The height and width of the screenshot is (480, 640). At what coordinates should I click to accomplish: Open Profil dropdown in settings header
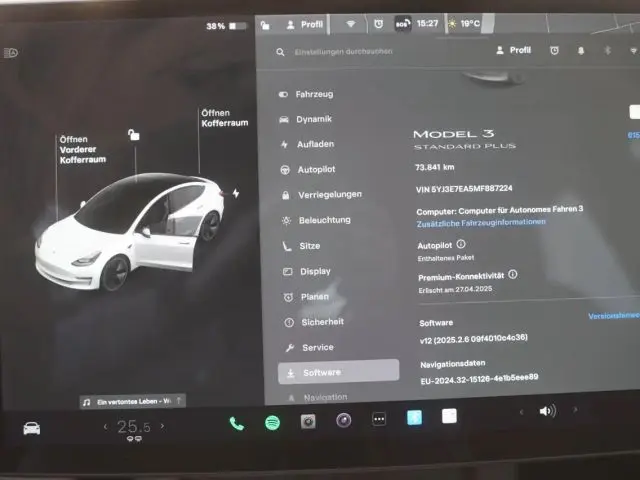tap(513, 50)
